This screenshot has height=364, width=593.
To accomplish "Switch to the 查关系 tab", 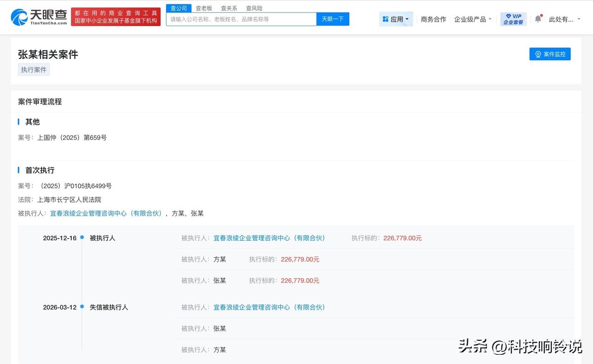I will [228, 8].
